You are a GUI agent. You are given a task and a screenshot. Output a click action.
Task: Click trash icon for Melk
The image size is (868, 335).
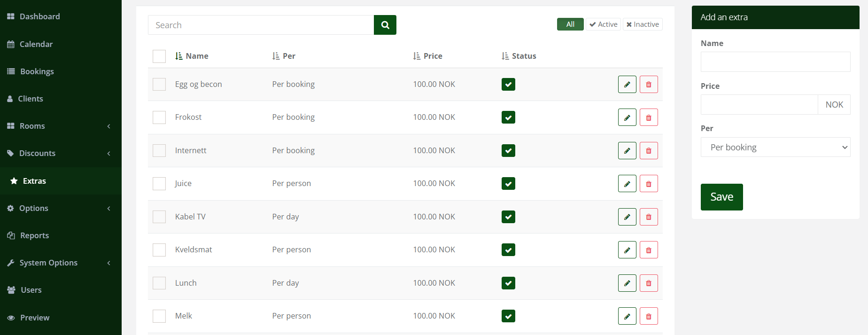(648, 316)
